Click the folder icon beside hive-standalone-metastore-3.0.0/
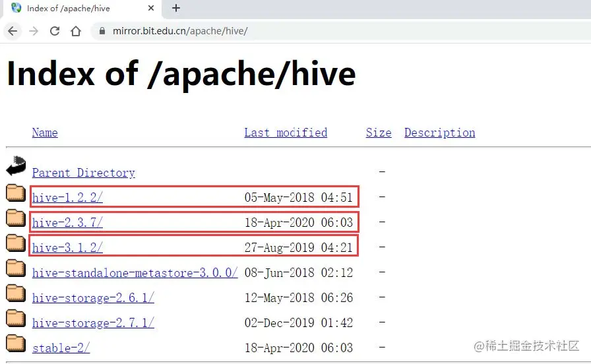 tap(16, 268)
